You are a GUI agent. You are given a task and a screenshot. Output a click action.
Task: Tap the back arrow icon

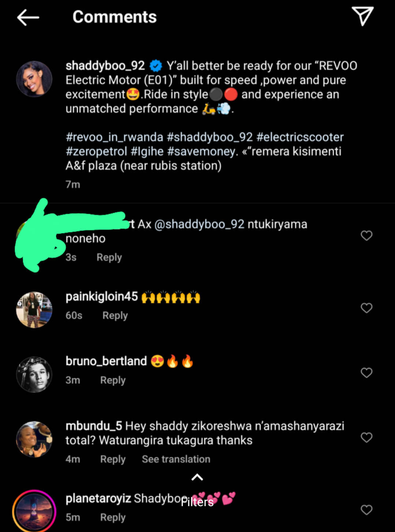28,17
